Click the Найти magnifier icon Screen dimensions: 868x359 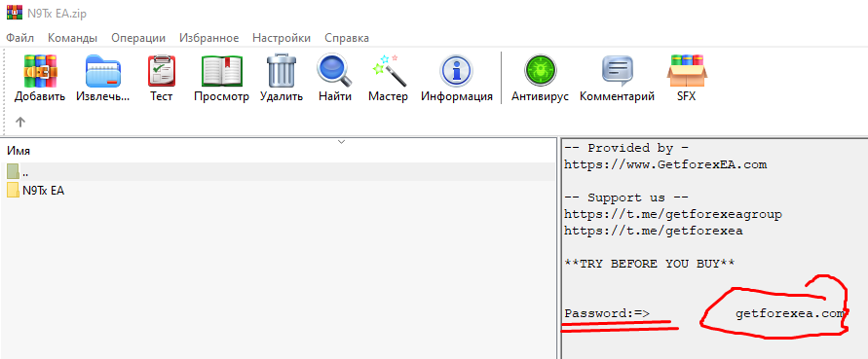coord(334,70)
